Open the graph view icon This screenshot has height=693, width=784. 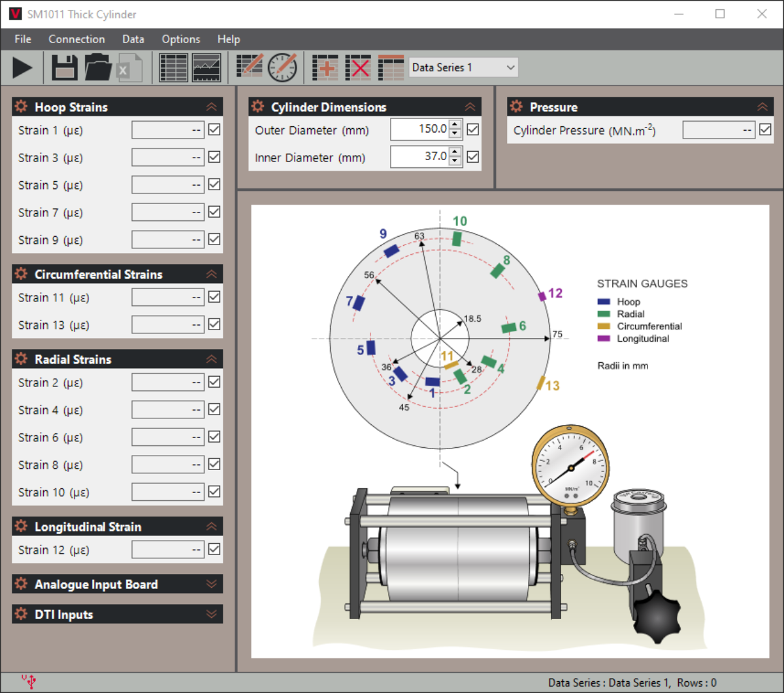coord(208,67)
